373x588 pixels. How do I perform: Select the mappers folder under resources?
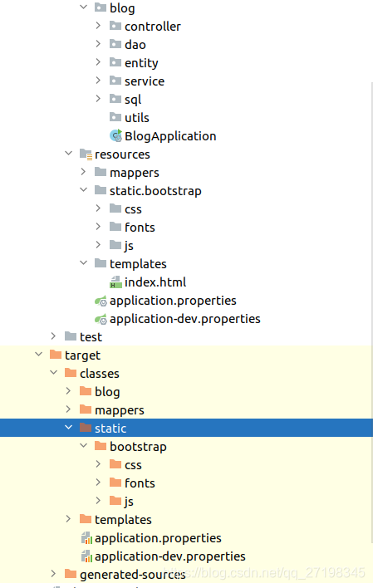135,173
